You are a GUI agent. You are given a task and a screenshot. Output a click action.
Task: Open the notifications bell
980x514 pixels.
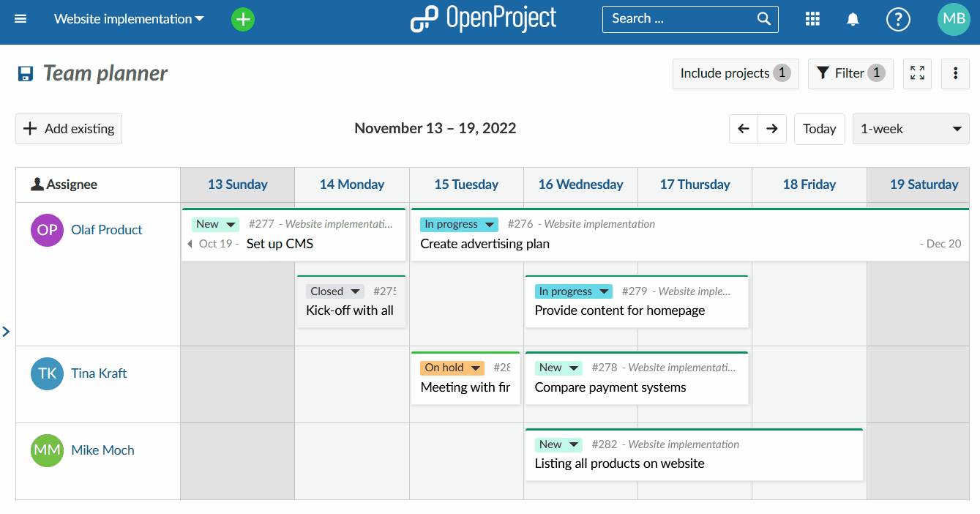tap(853, 18)
